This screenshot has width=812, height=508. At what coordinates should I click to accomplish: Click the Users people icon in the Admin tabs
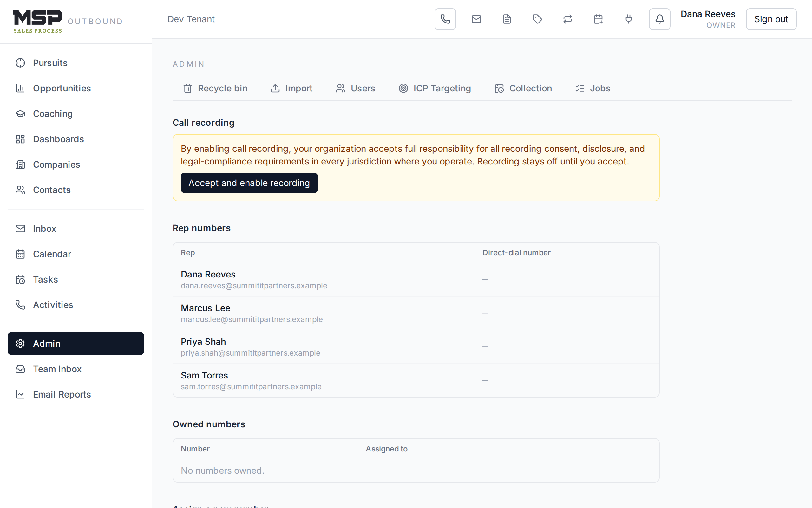341,88
